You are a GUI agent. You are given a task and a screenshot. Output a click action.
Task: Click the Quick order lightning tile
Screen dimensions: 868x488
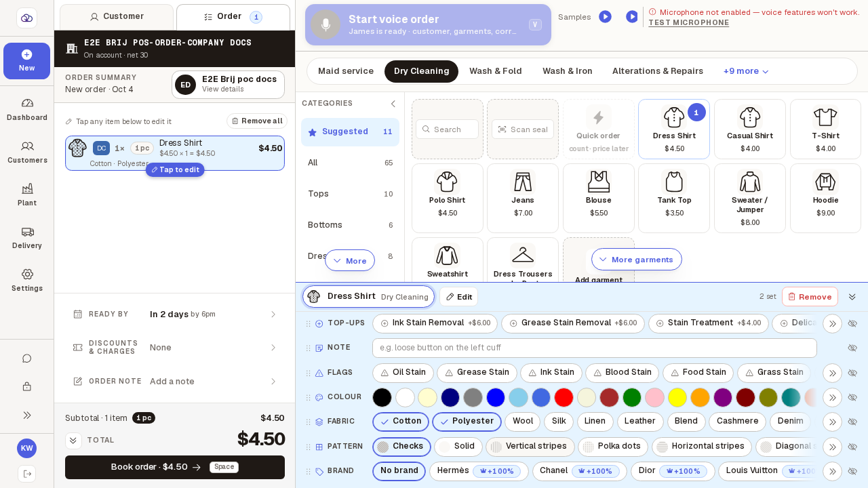[x=599, y=129]
